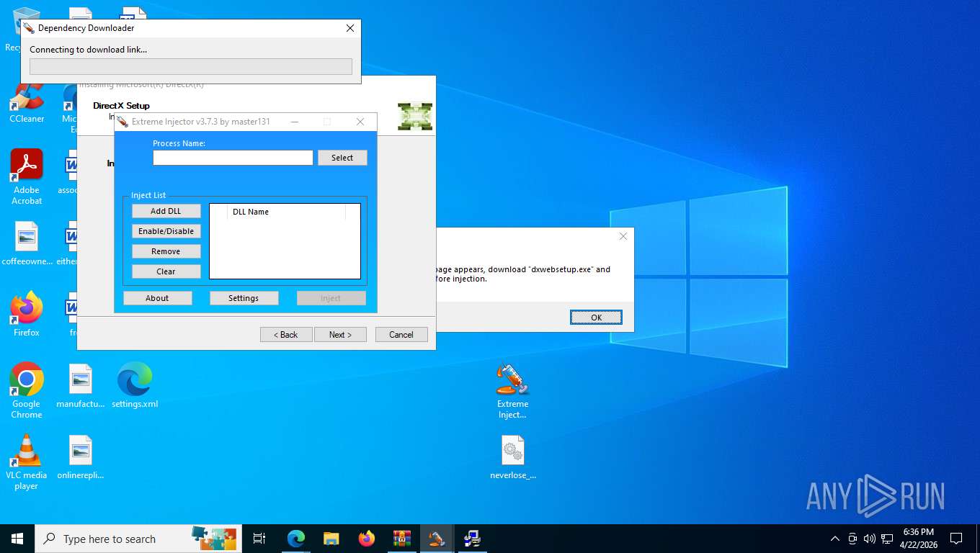980x553 pixels.
Task: Click Add DLL in Extreme Injector
Action: (x=166, y=211)
